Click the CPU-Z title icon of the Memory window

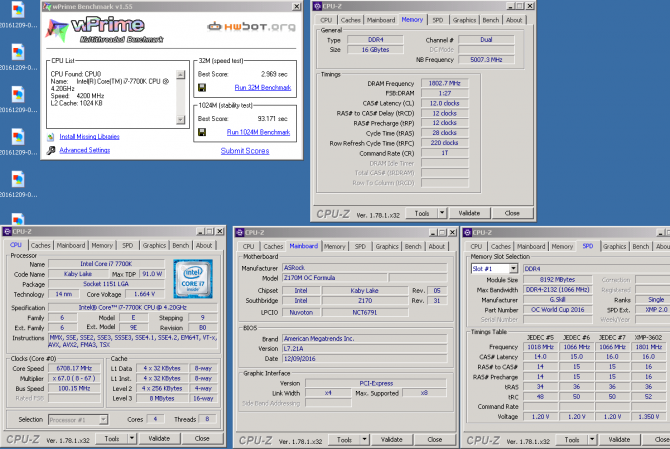(x=317, y=6)
